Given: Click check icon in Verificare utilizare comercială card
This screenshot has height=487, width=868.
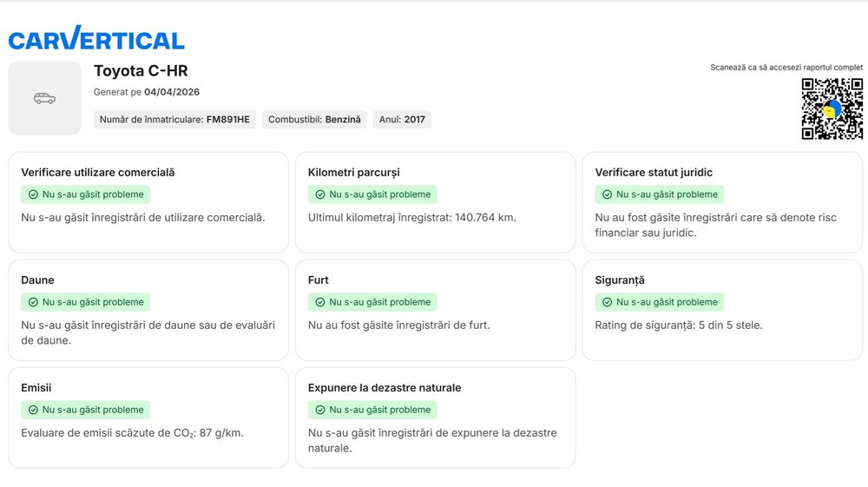Looking at the screenshot, I should coord(33,194).
